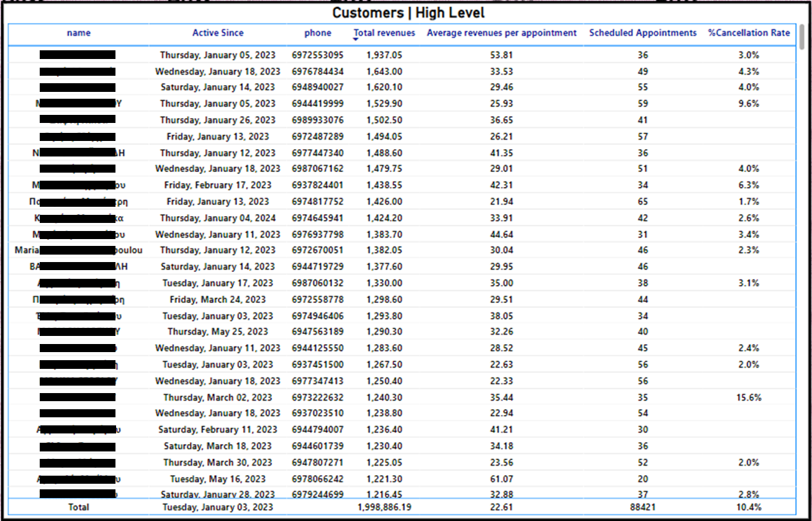
Task: Click average revenue value 53.81
Action: 502,55
